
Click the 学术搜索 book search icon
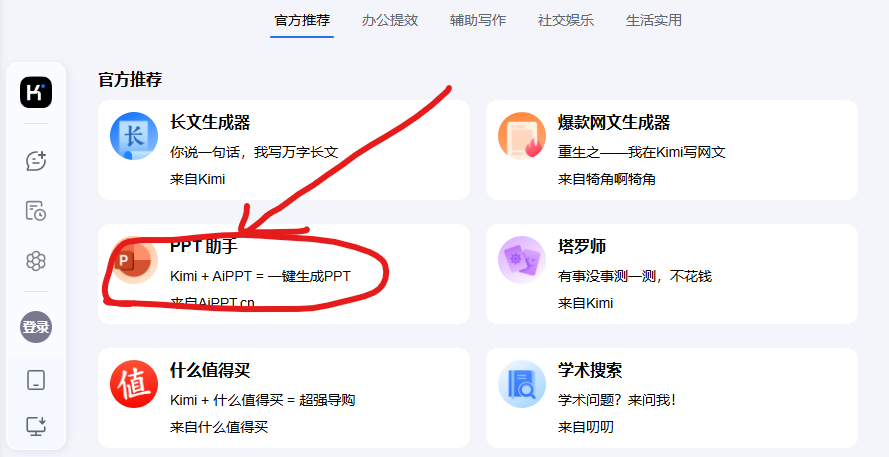[x=522, y=384]
